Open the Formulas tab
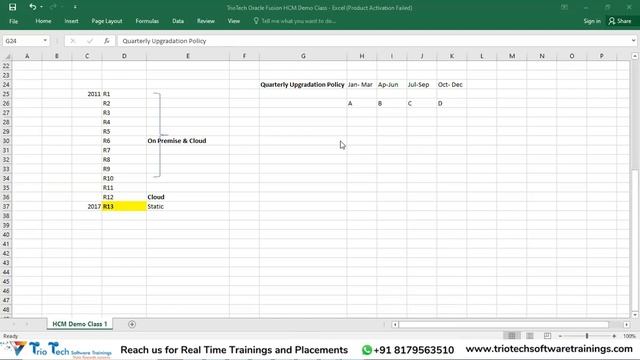 (x=147, y=21)
